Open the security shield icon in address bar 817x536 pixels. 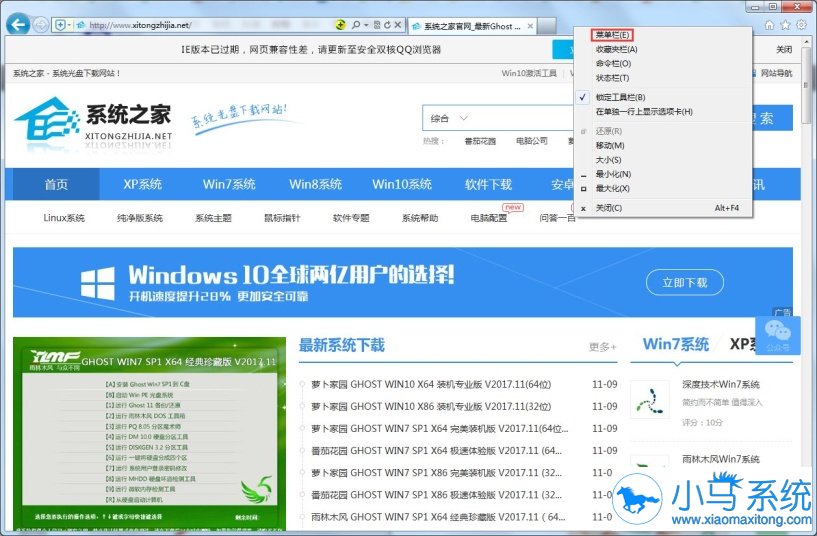pos(60,25)
